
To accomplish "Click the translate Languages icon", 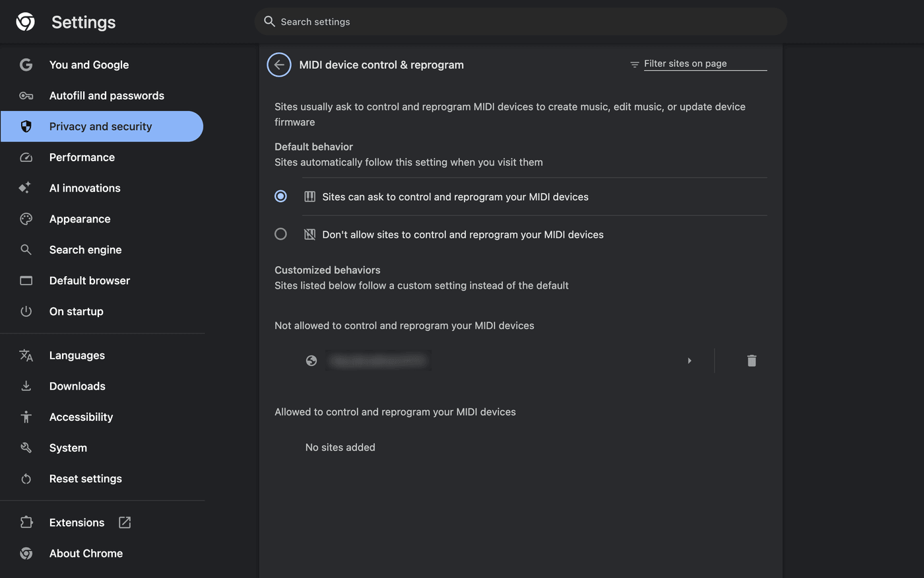I will (x=26, y=355).
